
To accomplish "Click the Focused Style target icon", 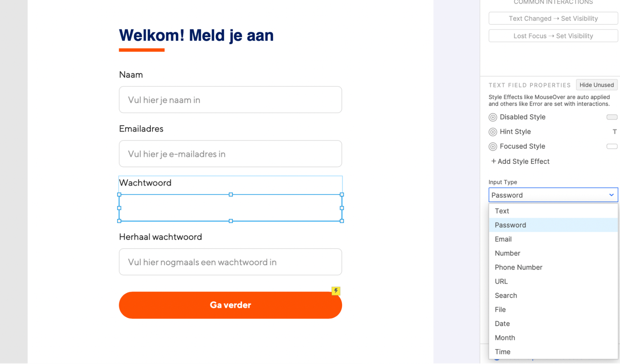I will [493, 146].
